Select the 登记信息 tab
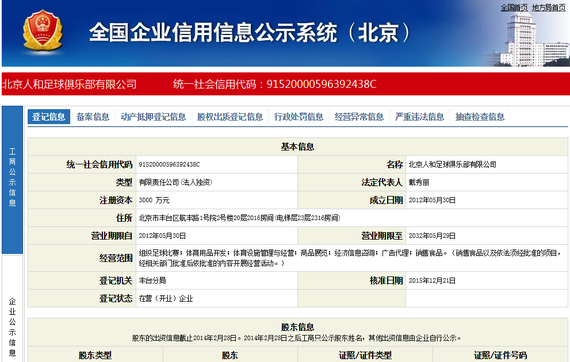This screenshot has height=362, width=570. 49,117
